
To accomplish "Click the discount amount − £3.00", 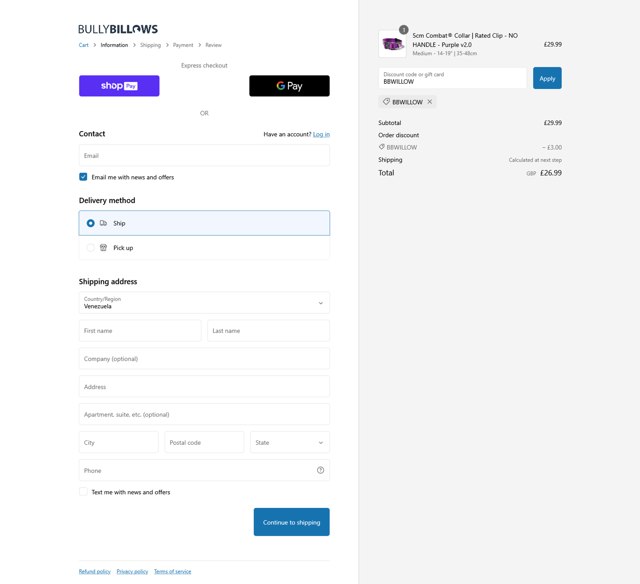I will click(x=552, y=147).
